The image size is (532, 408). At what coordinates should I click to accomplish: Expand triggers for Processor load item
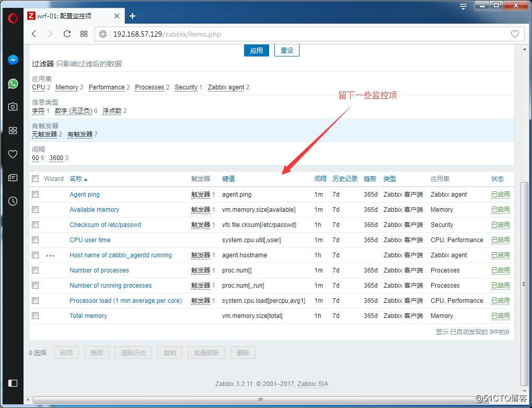(201, 301)
